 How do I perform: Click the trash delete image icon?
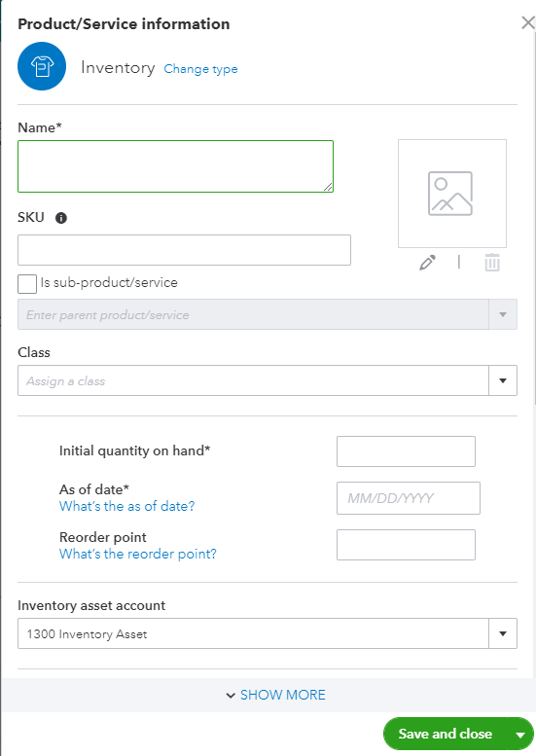(x=492, y=263)
